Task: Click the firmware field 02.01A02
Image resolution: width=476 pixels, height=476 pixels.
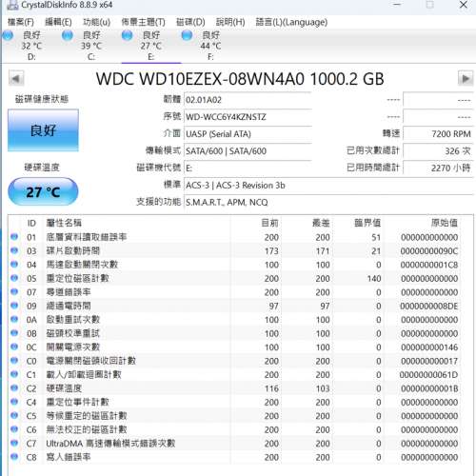Action: point(248,100)
